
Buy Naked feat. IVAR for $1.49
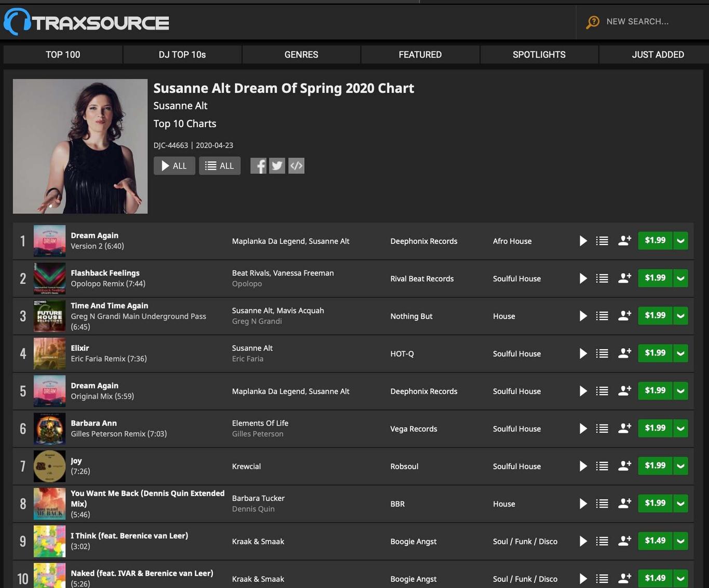655,579
